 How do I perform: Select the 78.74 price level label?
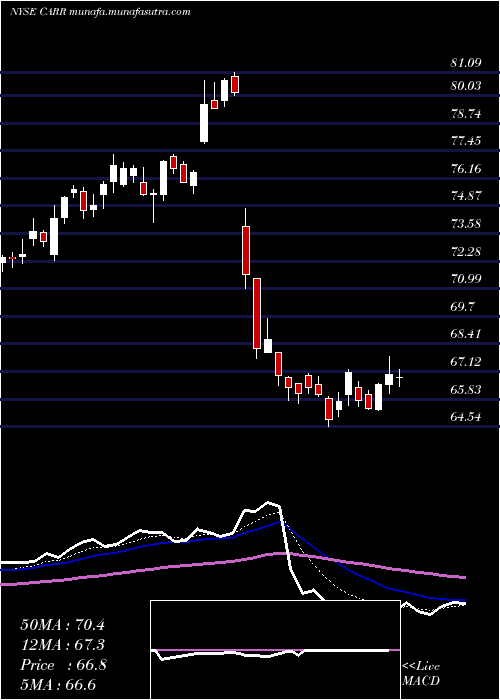point(466,113)
